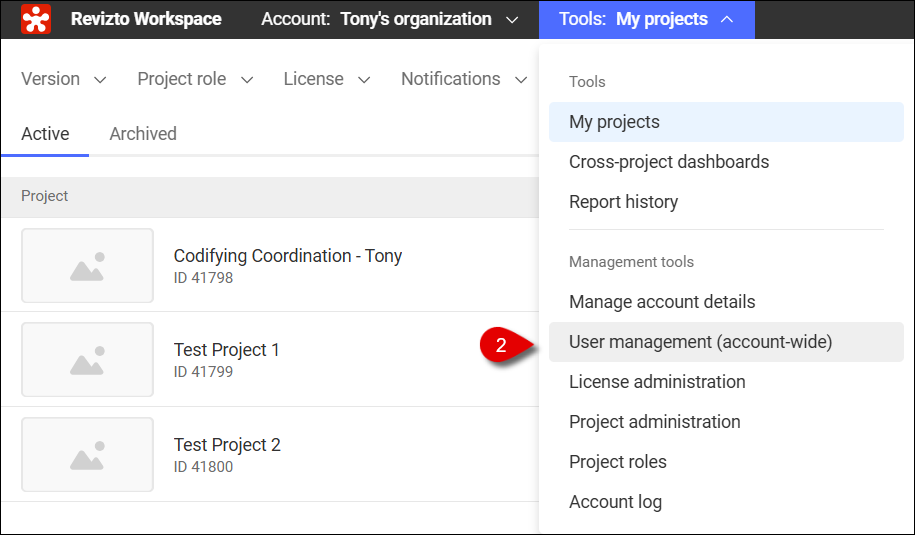Expand the Notifications filter
The image size is (915, 535).
click(464, 79)
